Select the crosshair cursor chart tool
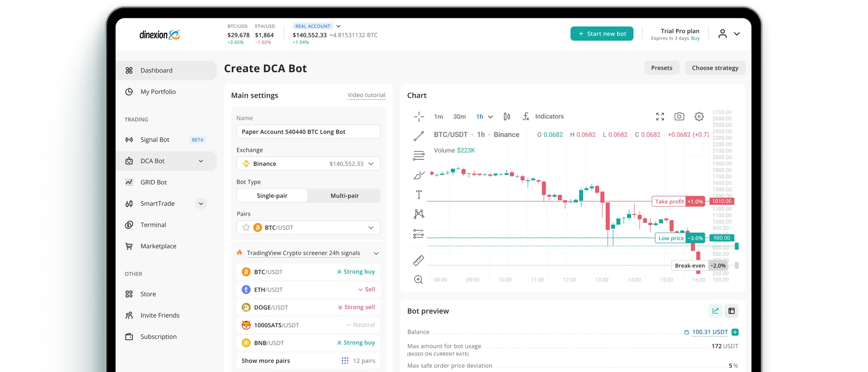The width and height of the screenshot is (868, 372). (419, 117)
